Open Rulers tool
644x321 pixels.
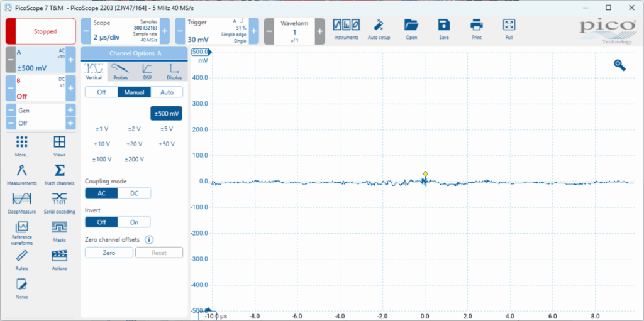pyautogui.click(x=22, y=260)
